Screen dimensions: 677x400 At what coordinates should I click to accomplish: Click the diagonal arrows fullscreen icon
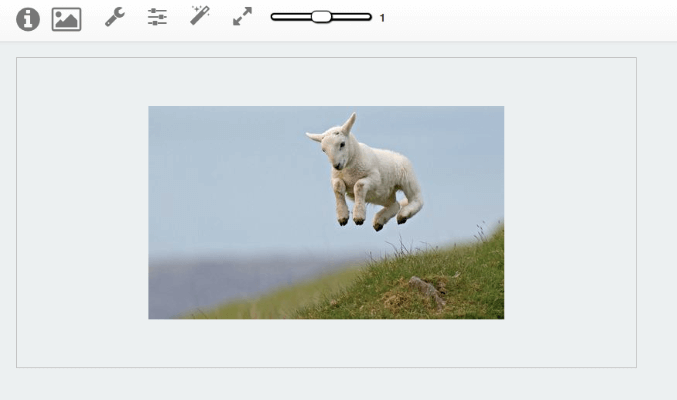242,16
